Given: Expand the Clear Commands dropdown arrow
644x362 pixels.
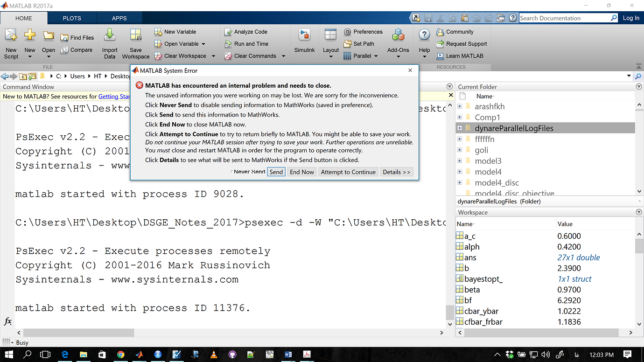Looking at the screenshot, I should tap(283, 56).
